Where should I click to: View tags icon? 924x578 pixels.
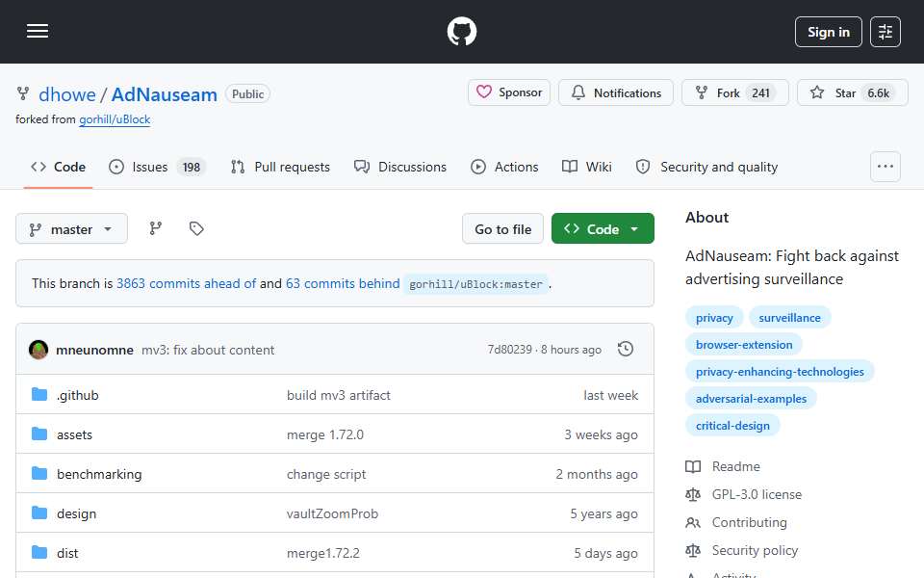pos(196,228)
